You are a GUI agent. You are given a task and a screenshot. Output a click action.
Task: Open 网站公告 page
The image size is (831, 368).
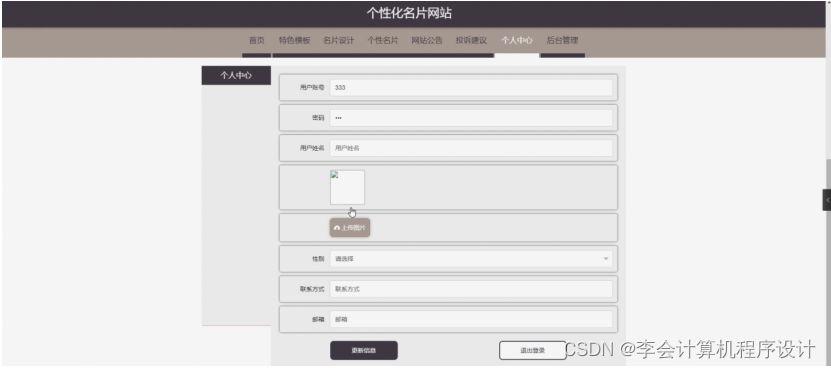(x=427, y=41)
